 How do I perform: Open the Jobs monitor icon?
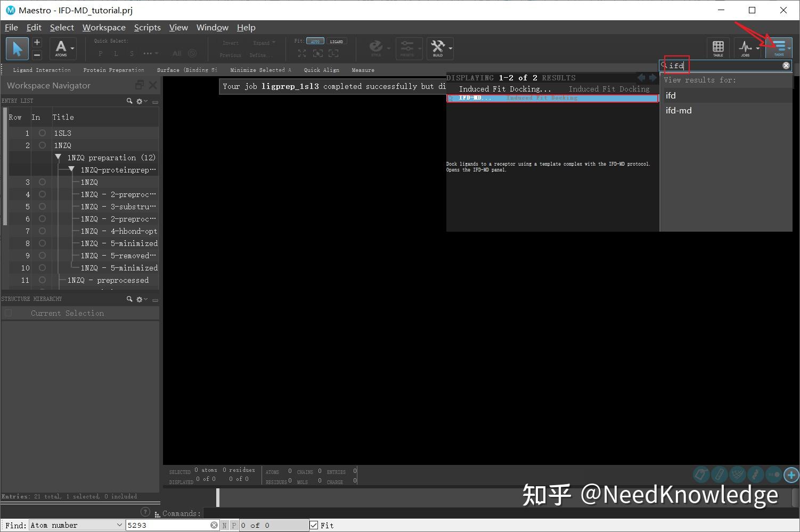(x=746, y=47)
